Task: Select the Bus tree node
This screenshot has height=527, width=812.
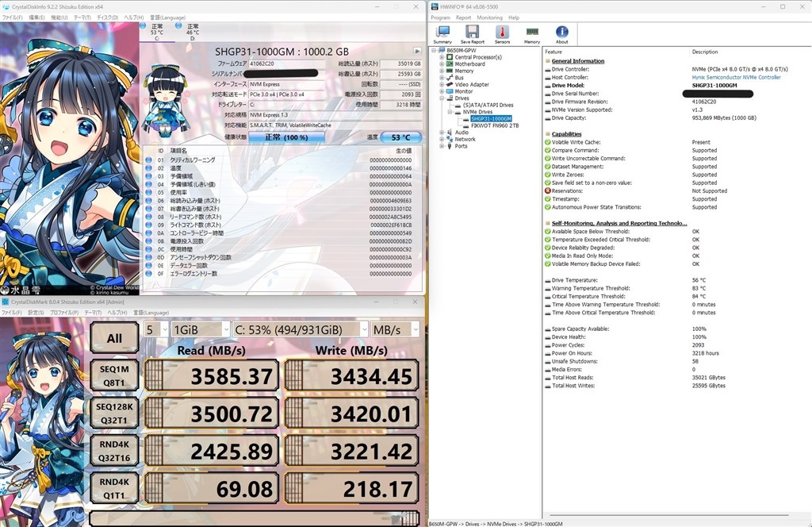Action: [x=459, y=78]
